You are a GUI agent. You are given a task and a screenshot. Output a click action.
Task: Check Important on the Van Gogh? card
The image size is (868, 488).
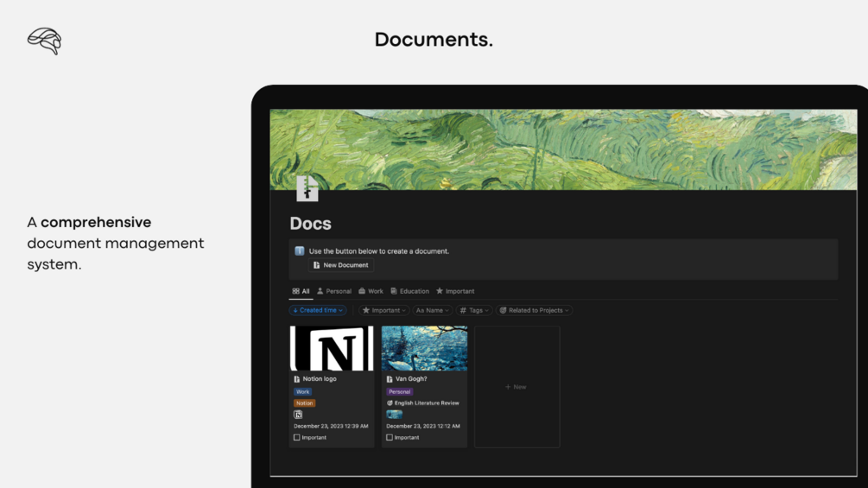click(x=390, y=438)
